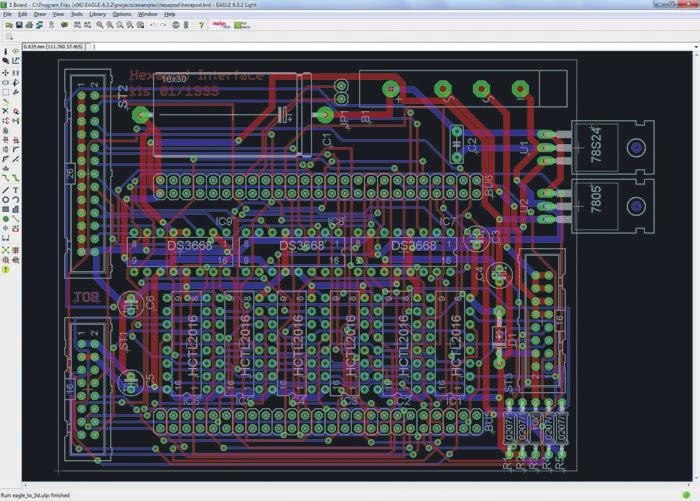The image size is (700, 501).
Task: Select the Change (wrench) tool
Action: coord(16,92)
